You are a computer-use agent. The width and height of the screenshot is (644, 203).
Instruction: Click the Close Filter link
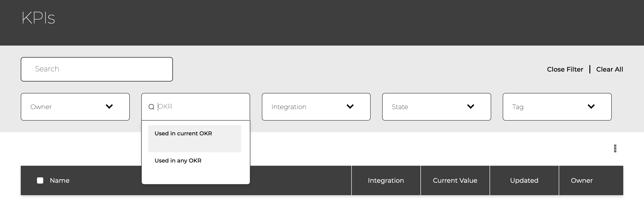point(565,70)
